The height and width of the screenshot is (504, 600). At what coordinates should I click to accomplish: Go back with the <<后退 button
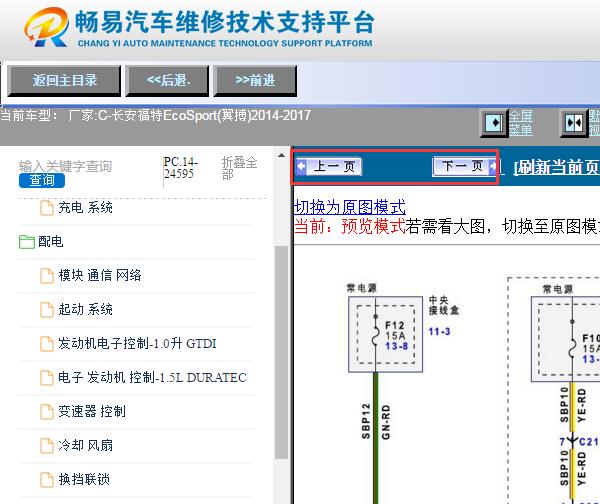tap(168, 81)
